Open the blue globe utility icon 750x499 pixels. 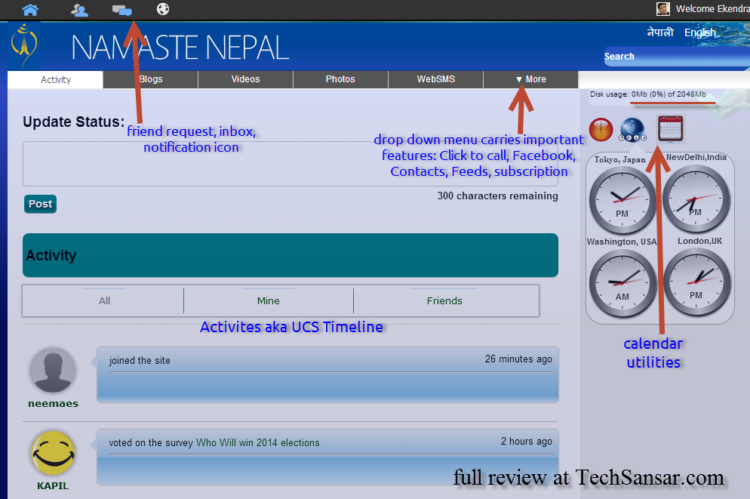point(632,130)
